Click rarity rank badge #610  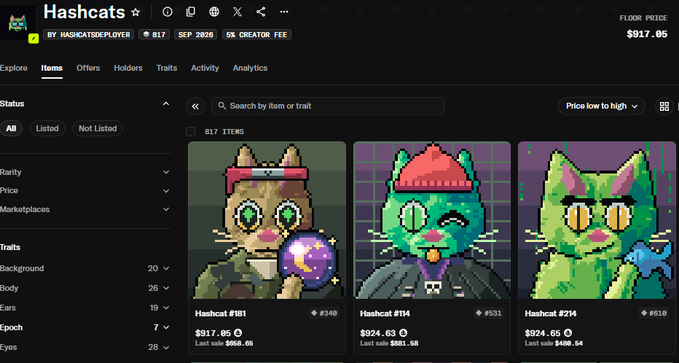pos(654,313)
